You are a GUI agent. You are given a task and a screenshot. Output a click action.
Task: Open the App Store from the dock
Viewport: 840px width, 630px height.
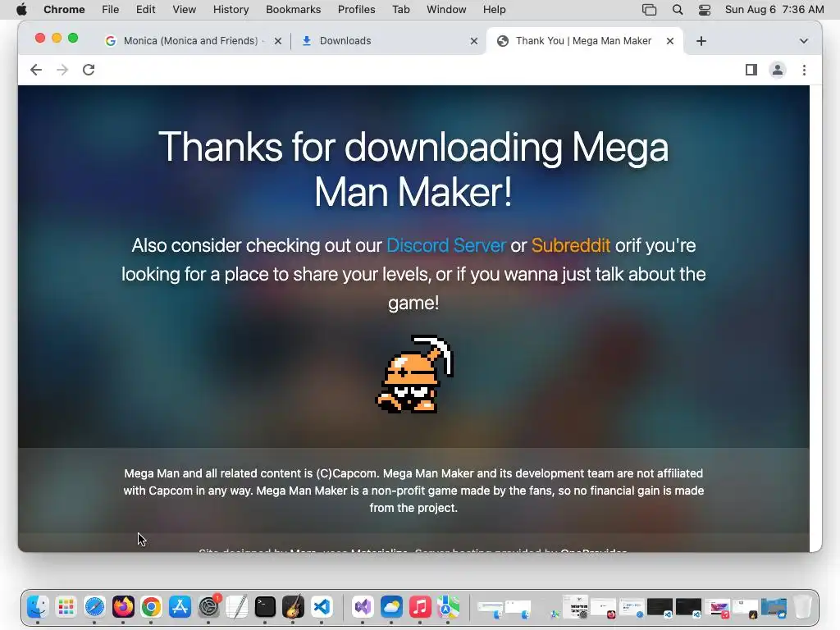180,607
